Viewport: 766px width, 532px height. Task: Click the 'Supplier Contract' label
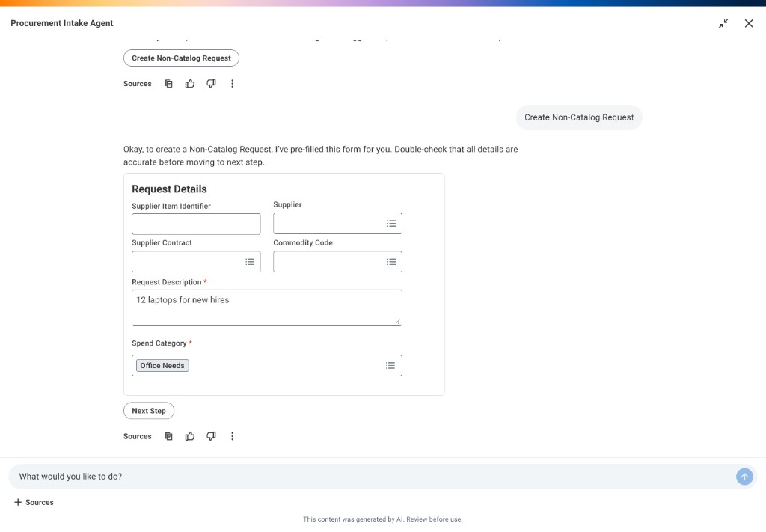click(162, 242)
